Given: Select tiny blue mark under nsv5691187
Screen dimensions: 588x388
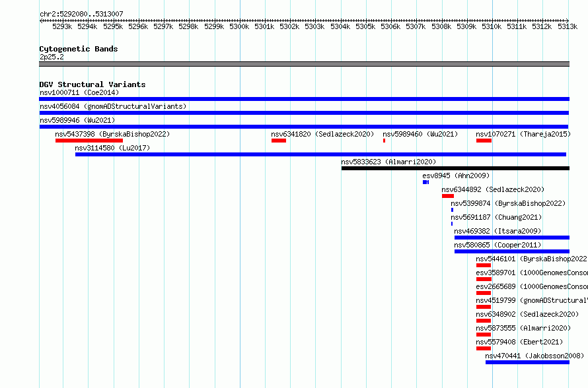Looking at the screenshot, I should coord(452,224).
